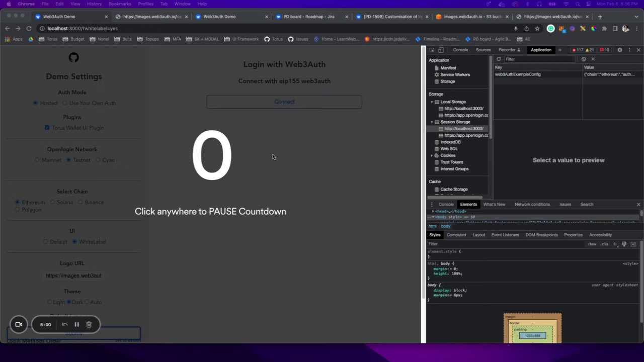Click the red 117 errors badge
This screenshot has height=362, width=644.
[x=578, y=50]
